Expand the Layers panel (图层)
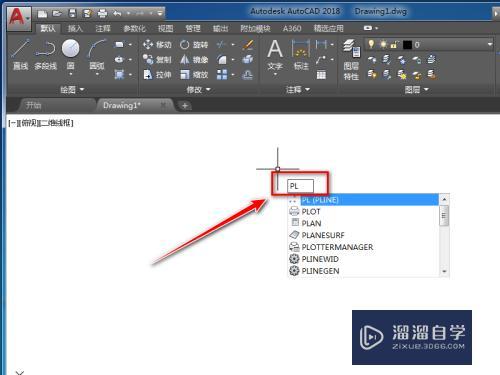 (416, 90)
